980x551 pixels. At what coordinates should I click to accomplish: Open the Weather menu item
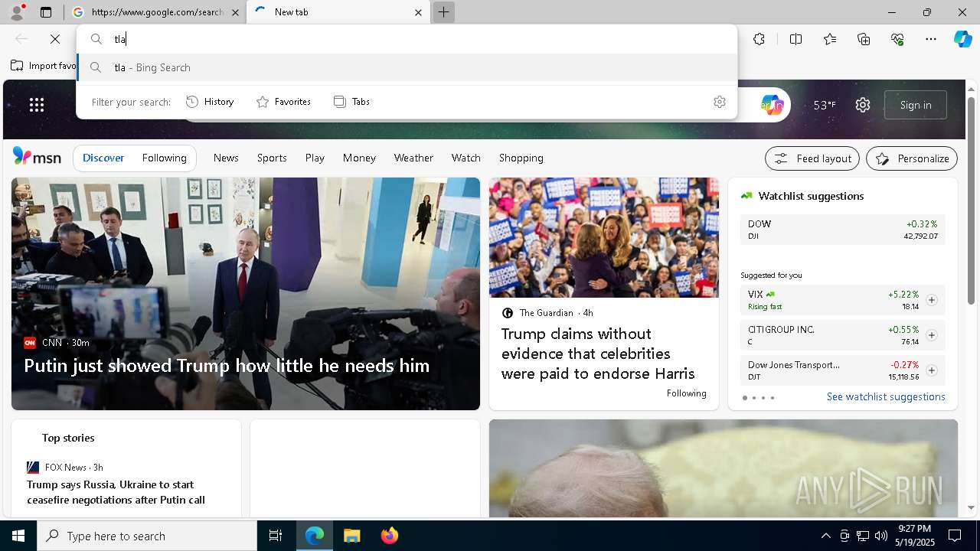(x=413, y=158)
